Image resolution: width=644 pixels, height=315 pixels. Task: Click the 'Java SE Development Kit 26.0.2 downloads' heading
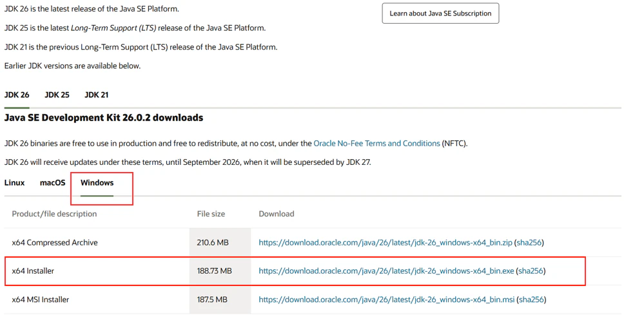[x=104, y=118]
